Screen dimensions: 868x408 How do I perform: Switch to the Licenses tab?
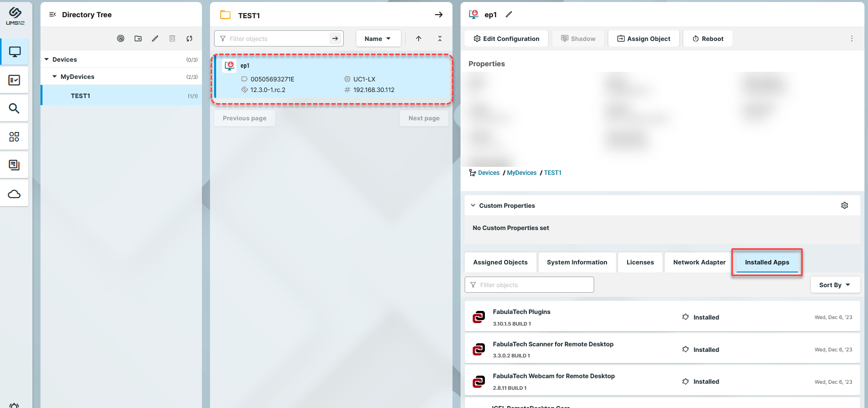(640, 262)
